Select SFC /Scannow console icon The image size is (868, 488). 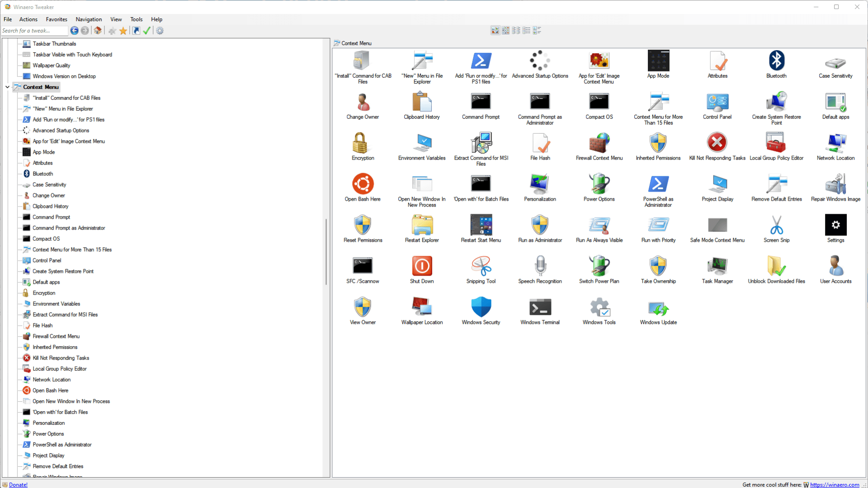coord(363,266)
